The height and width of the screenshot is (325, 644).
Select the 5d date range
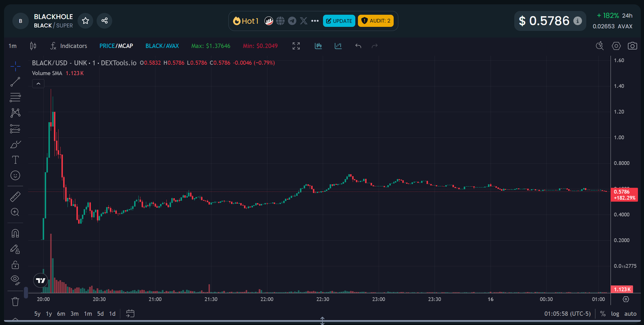[x=100, y=314]
